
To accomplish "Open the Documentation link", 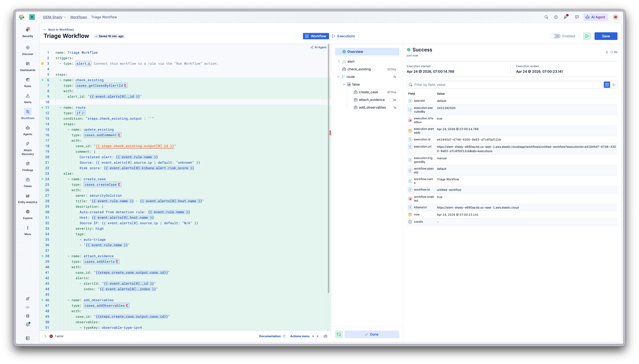I will pos(272,336).
